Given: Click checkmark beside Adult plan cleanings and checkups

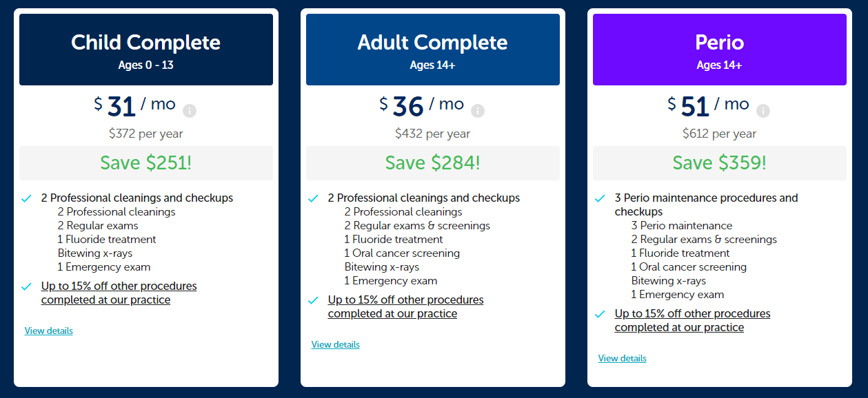Looking at the screenshot, I should (x=313, y=198).
